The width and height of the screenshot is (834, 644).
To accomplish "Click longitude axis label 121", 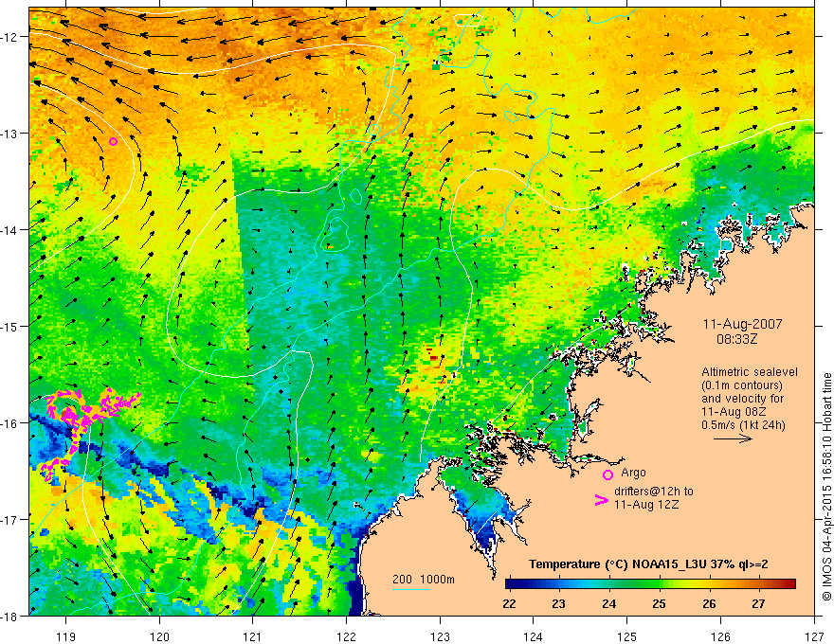I will [253, 636].
